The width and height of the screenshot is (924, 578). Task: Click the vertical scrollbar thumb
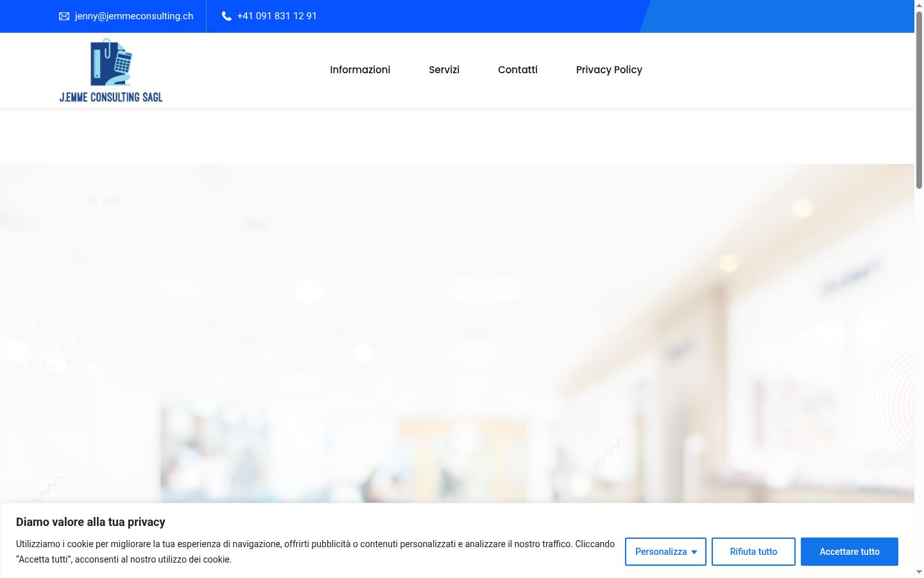pyautogui.click(x=919, y=100)
